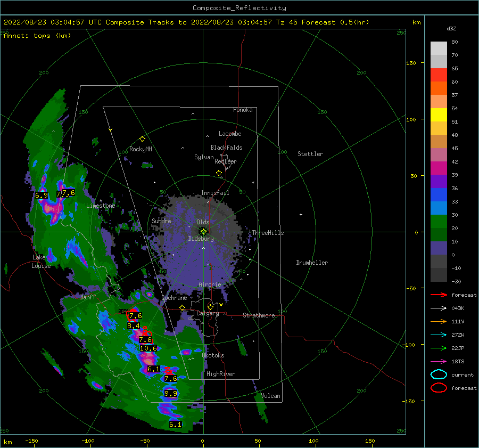Click the Okotoks label
The image size is (479, 448).
pyautogui.click(x=213, y=355)
